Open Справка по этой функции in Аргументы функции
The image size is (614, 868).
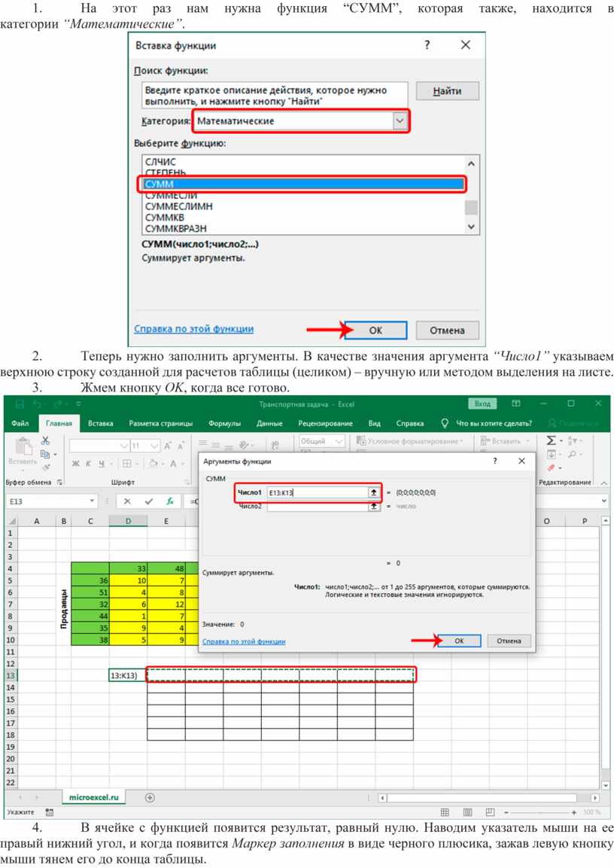coord(243,641)
